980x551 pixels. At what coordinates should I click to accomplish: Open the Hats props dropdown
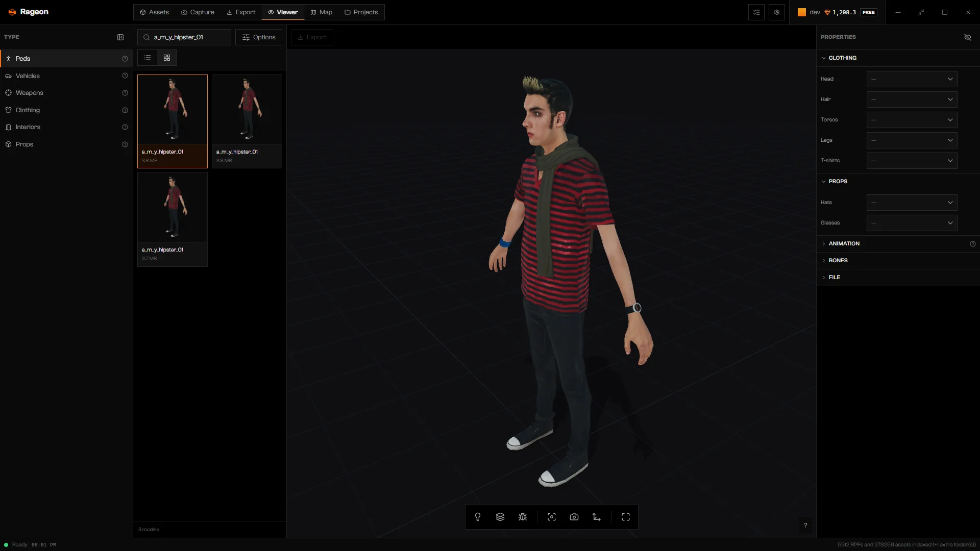(912, 203)
